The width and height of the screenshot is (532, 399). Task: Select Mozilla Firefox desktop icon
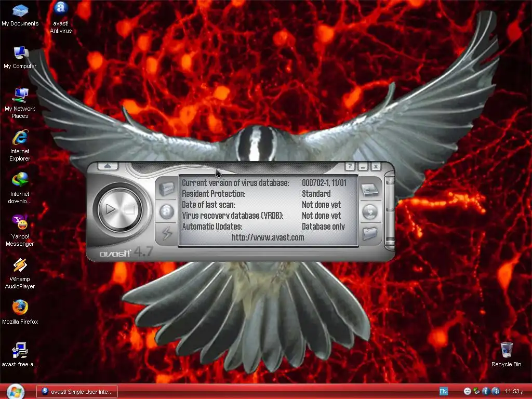pos(20,312)
